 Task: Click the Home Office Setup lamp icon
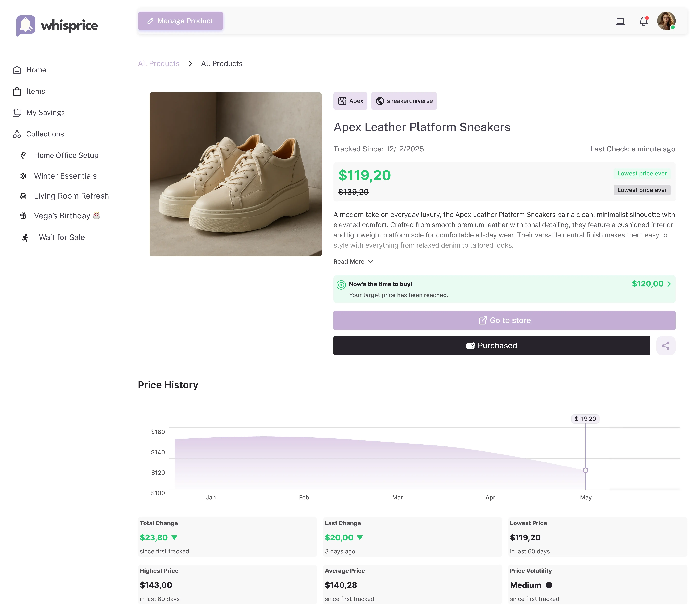point(23,155)
